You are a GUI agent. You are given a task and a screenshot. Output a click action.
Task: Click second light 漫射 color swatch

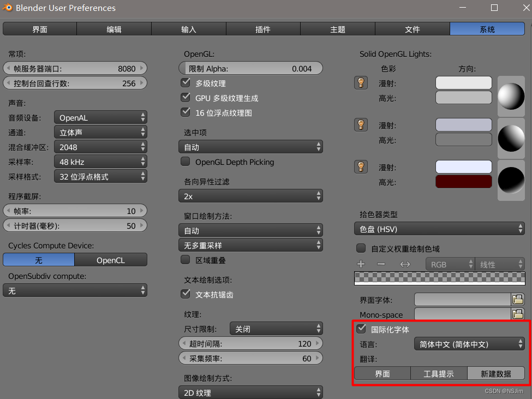click(x=463, y=124)
